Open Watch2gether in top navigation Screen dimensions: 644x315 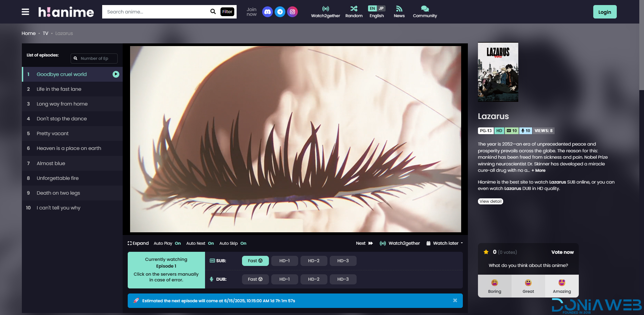[x=325, y=12]
